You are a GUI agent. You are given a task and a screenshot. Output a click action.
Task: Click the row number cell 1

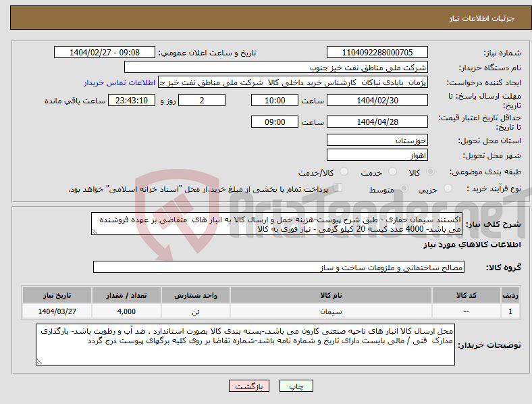pyautogui.click(x=510, y=311)
